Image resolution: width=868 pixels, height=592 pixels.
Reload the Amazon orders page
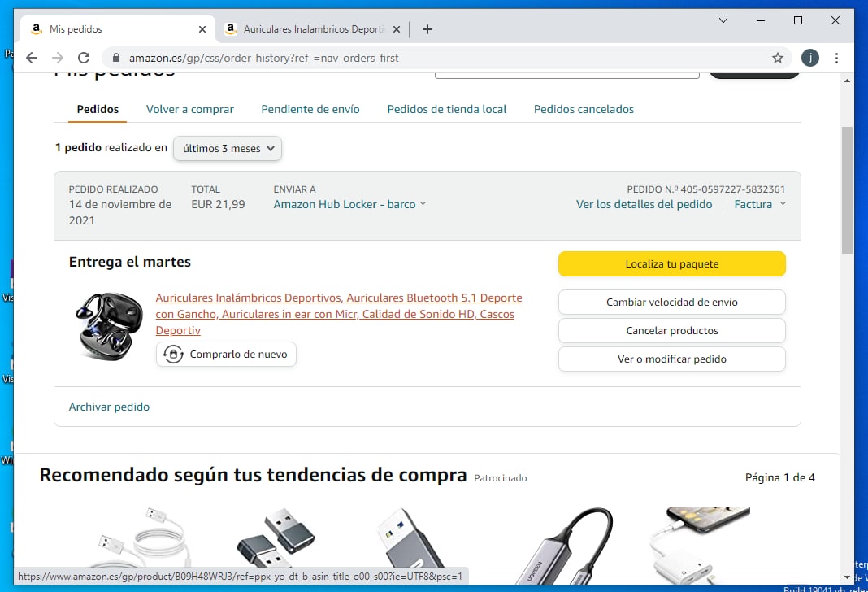pyautogui.click(x=84, y=58)
